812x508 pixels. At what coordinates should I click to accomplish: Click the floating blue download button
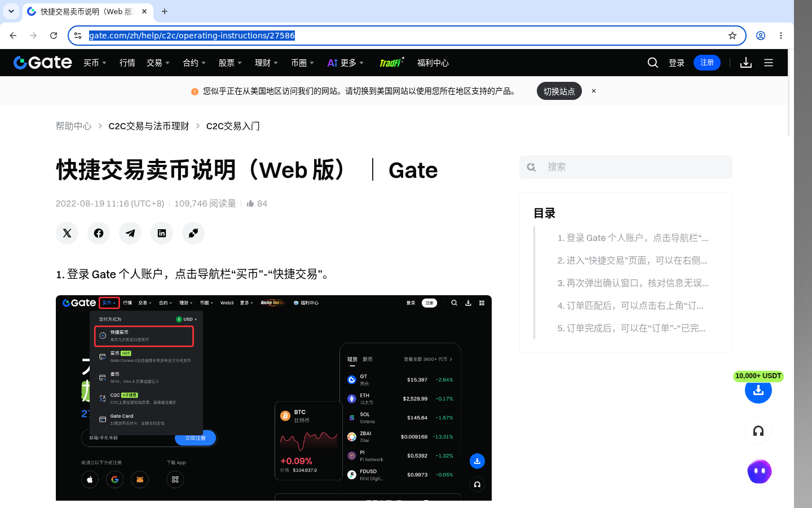pos(758,390)
